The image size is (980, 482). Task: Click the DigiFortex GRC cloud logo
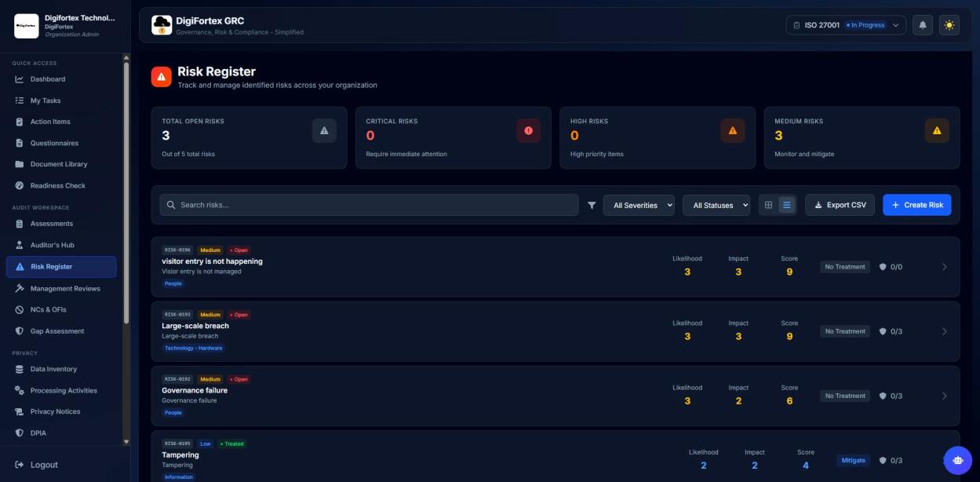coord(162,25)
